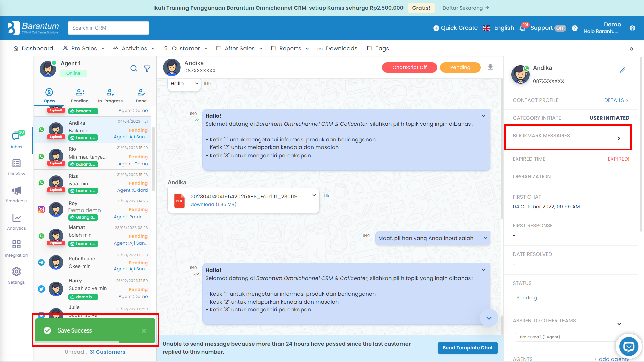
Task: Click the Quick Create plus icon
Action: (436, 28)
